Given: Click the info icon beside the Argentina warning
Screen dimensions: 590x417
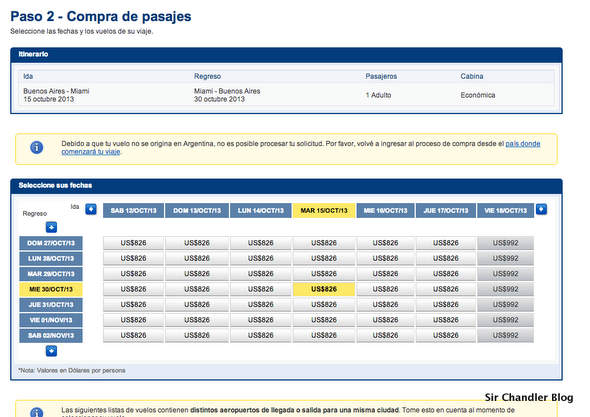Looking at the screenshot, I should 36,148.
